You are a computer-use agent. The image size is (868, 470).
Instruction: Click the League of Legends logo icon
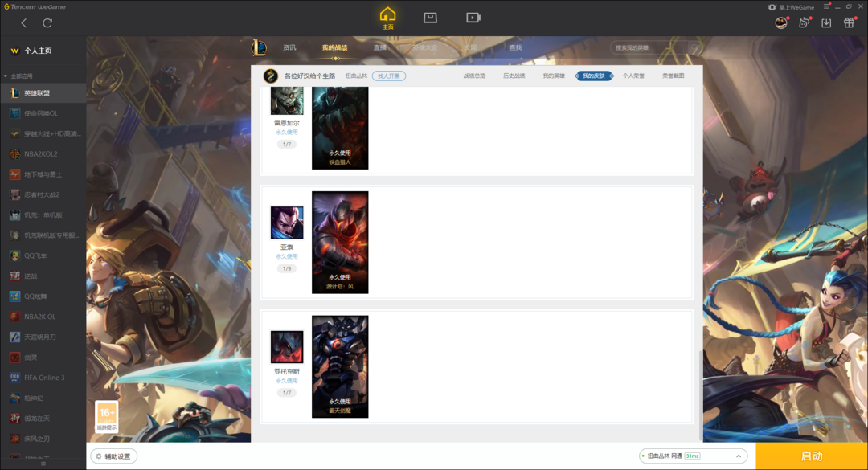pos(259,47)
